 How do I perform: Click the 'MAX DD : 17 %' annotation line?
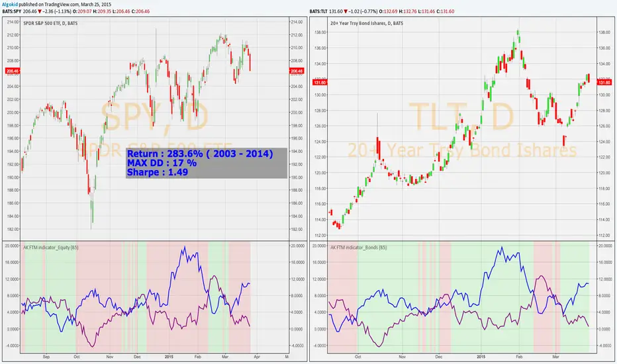click(162, 163)
